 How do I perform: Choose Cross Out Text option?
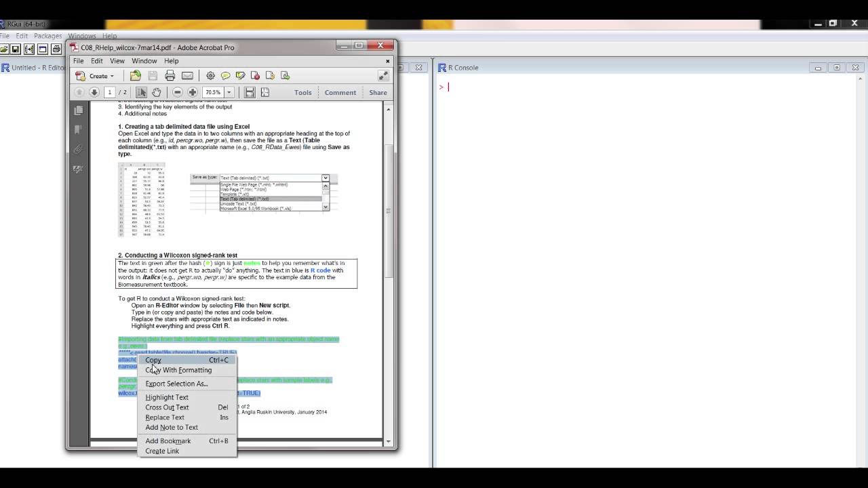point(188,407)
